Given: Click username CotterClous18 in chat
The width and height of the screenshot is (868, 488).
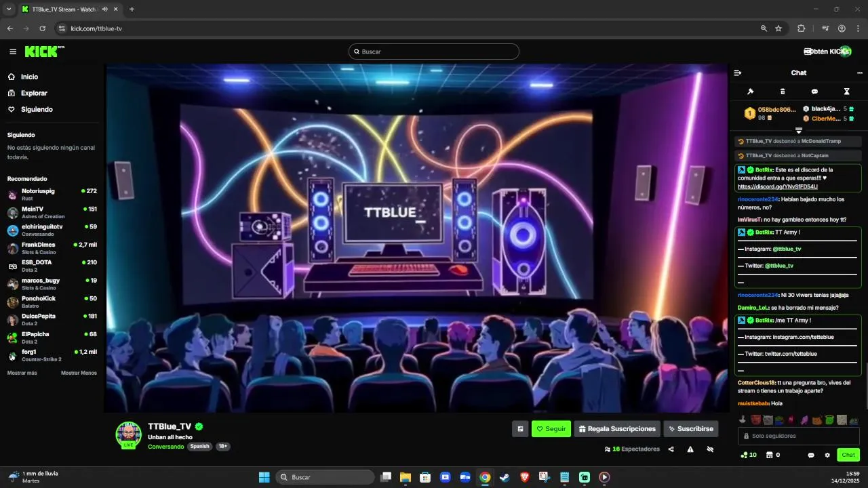Looking at the screenshot, I should pyautogui.click(x=756, y=382).
